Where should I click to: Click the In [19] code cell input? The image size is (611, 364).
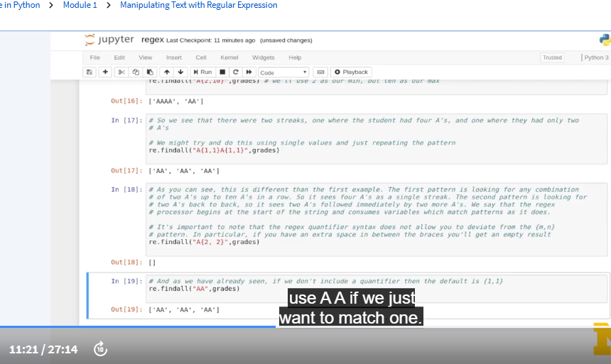(377, 289)
